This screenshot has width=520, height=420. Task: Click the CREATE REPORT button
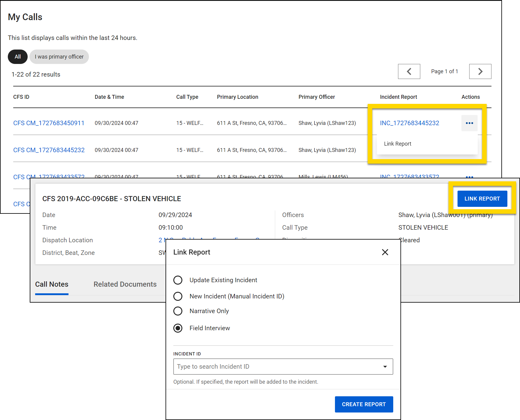[x=363, y=404]
